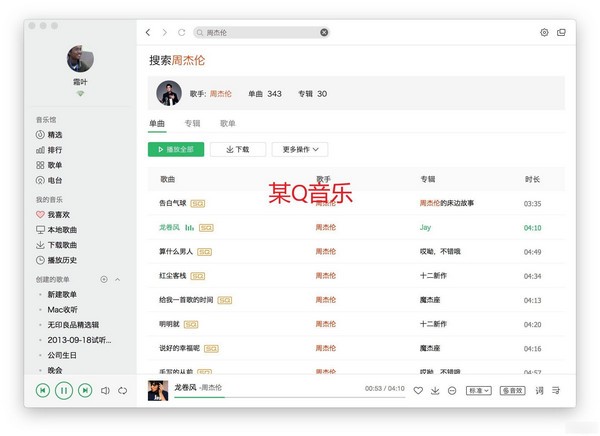Switch to the 专辑 tab

pyautogui.click(x=192, y=123)
